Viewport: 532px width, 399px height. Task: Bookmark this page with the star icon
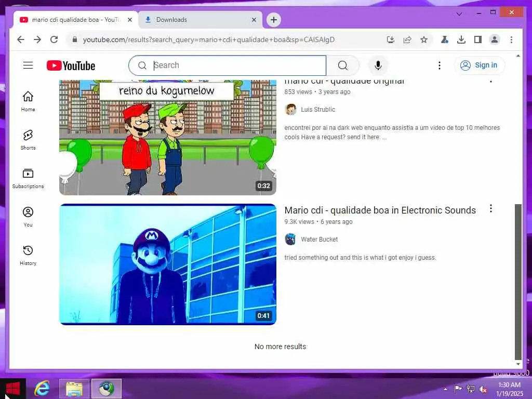(x=424, y=39)
